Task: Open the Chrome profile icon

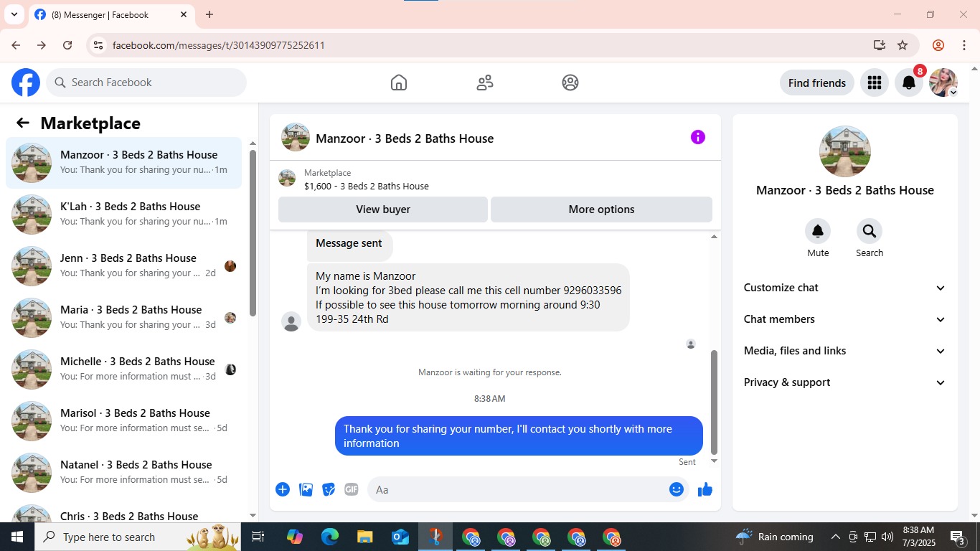Action: click(x=938, y=45)
